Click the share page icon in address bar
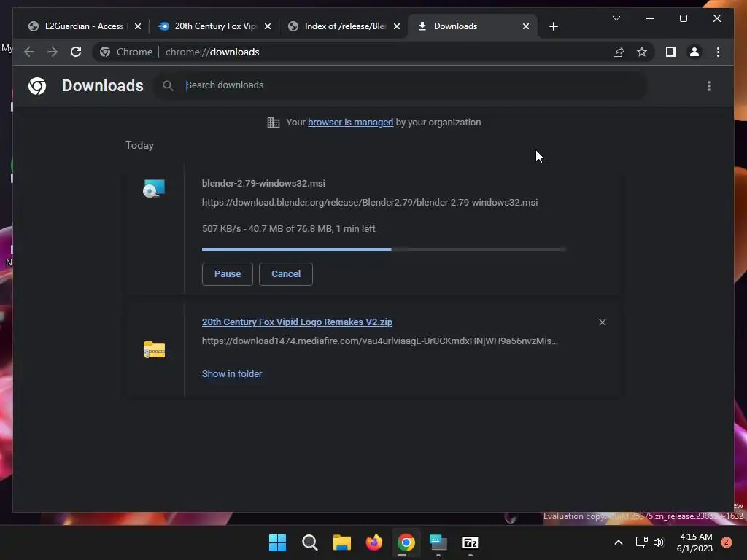 click(619, 52)
